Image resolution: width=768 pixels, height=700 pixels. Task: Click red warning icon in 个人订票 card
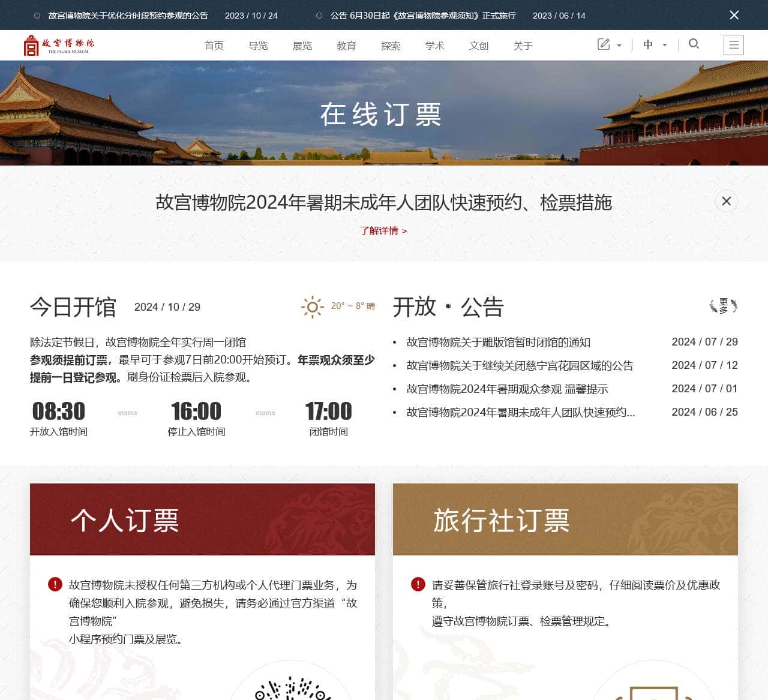pos(55,584)
